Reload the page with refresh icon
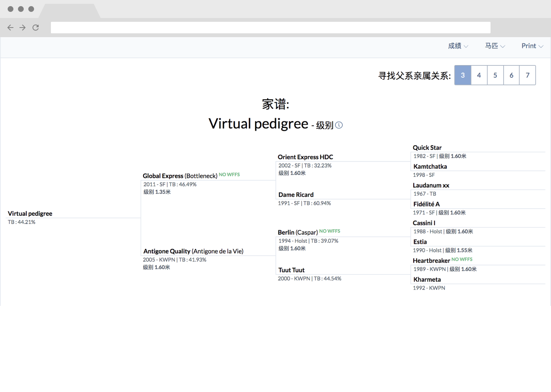The image size is (551, 392). coord(36,28)
